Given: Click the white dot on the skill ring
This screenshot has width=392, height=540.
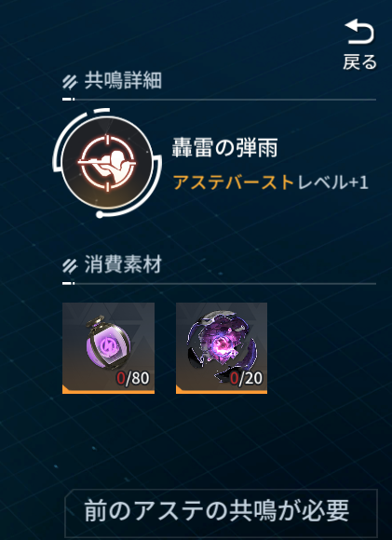Looking at the screenshot, I should pyautogui.click(x=100, y=214).
